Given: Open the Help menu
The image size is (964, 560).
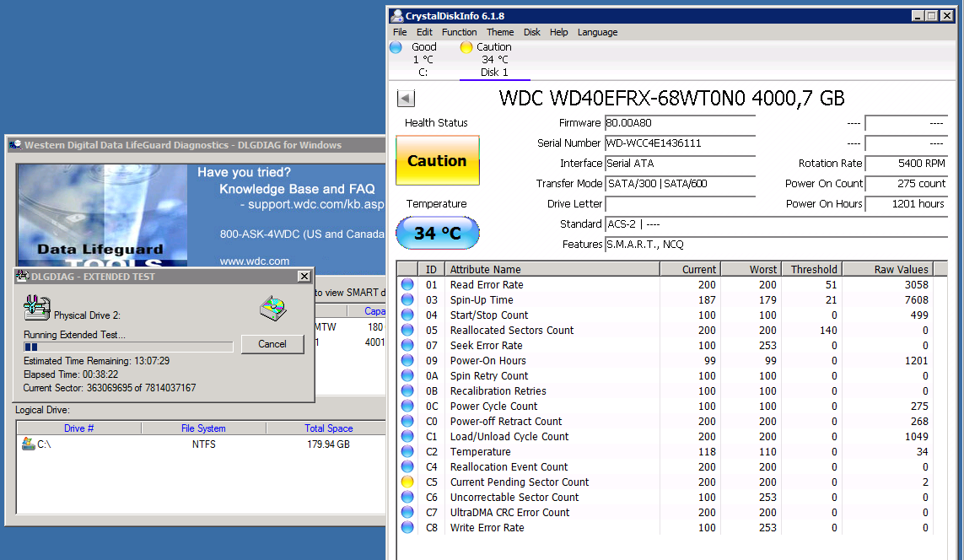Looking at the screenshot, I should (559, 32).
